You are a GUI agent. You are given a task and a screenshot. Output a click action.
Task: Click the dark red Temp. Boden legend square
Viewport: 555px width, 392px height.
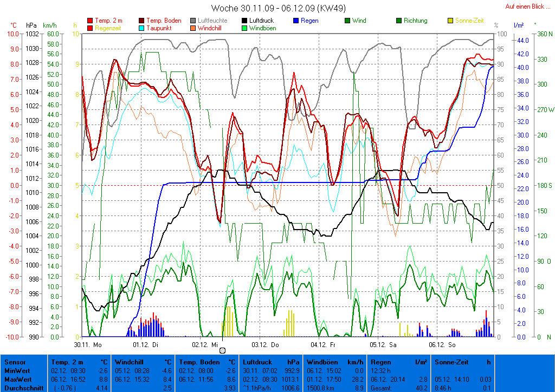coord(142,21)
